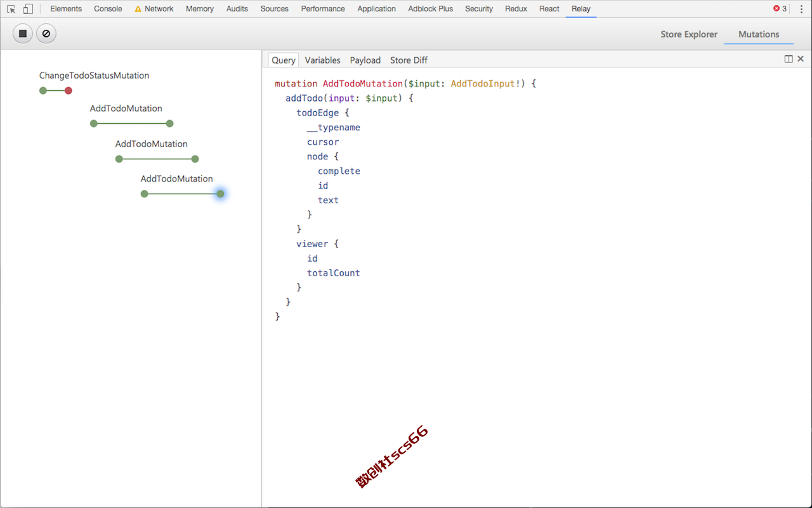The width and height of the screenshot is (812, 508).
Task: Click 'text' field in query
Action: coord(328,200)
